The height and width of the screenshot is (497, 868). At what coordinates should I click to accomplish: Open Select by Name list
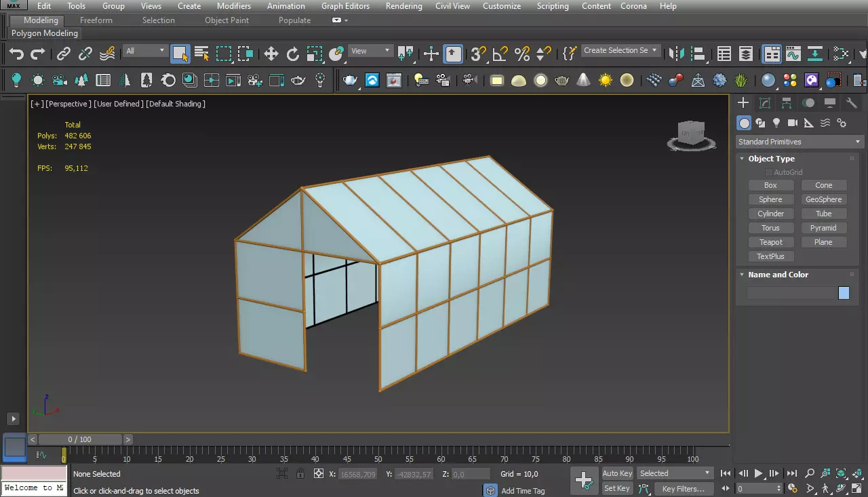click(x=201, y=54)
